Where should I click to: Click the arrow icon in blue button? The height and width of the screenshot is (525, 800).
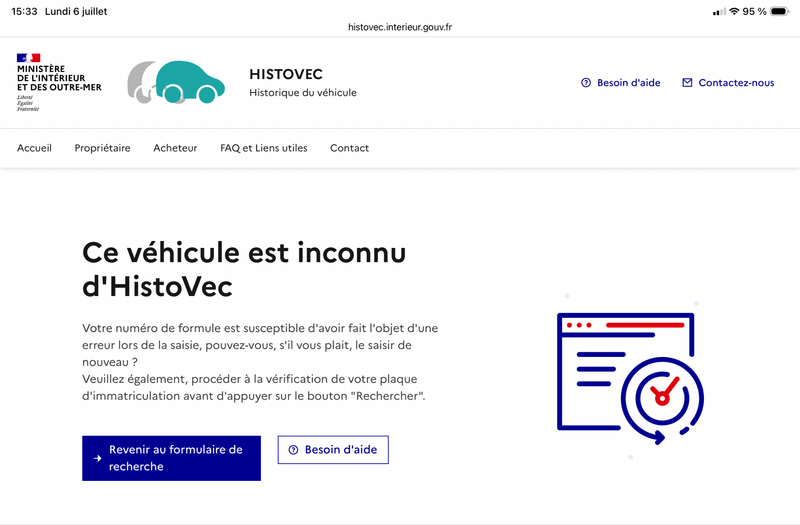(x=97, y=458)
